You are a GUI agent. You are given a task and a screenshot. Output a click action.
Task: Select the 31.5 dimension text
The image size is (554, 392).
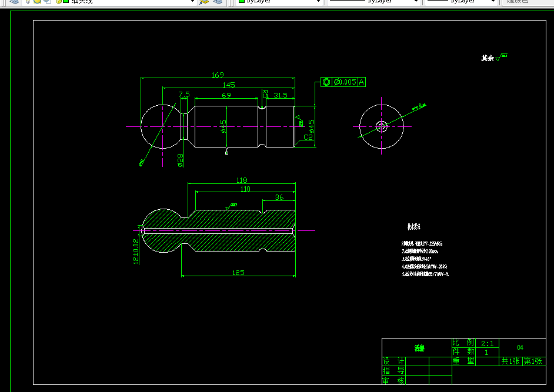pyautogui.click(x=281, y=95)
